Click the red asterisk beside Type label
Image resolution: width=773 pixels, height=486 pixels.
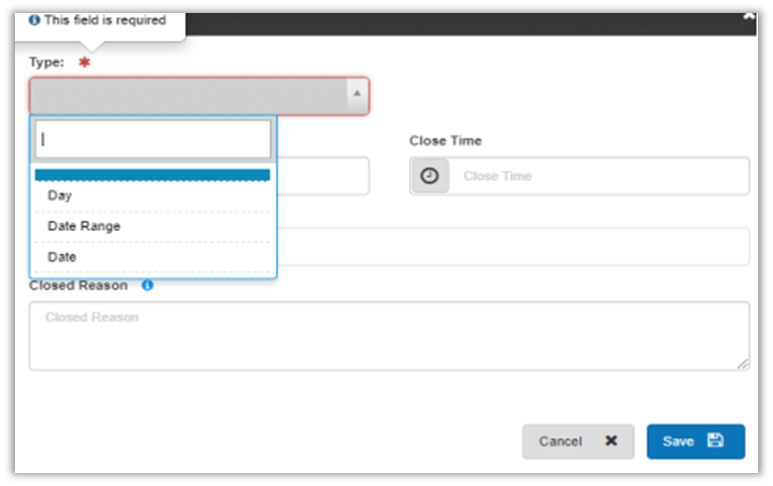pos(85,62)
